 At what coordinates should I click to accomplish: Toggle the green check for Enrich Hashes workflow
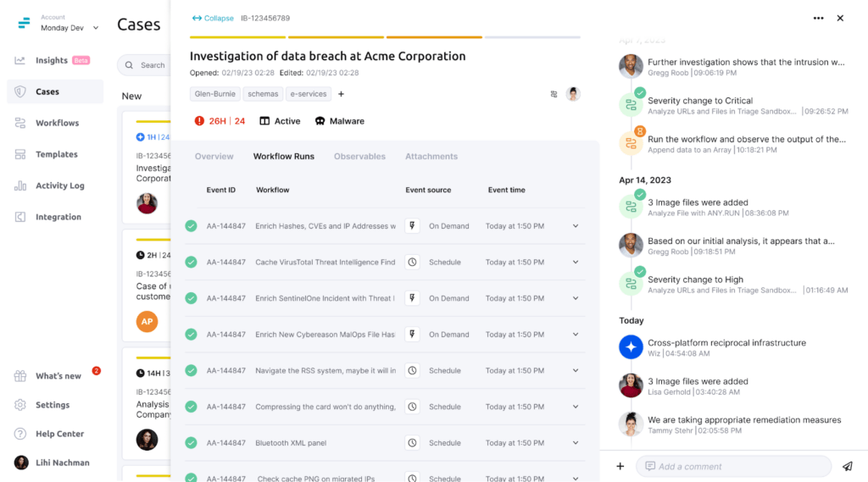click(x=192, y=226)
